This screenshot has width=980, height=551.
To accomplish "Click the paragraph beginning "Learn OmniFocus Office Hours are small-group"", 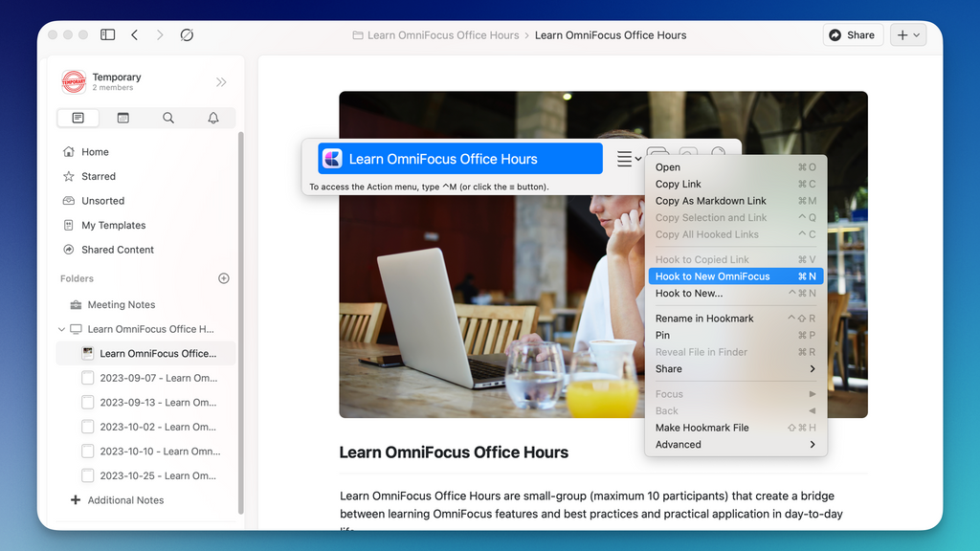I will 591,513.
